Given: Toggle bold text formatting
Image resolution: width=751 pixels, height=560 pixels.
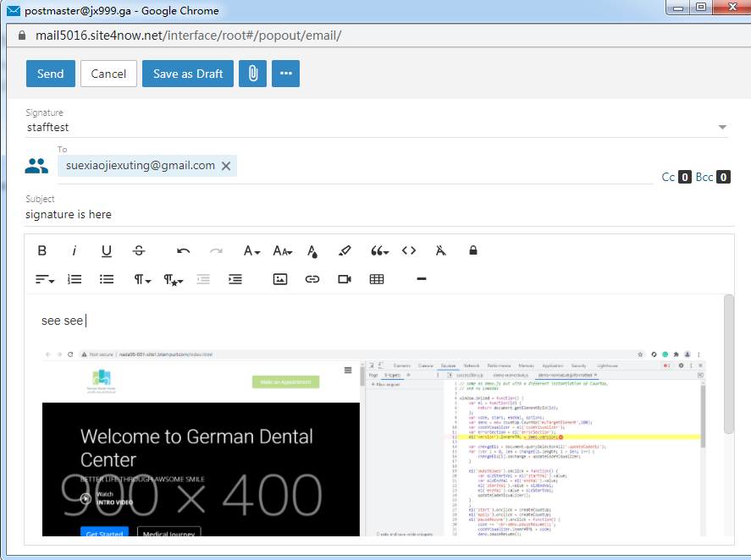Looking at the screenshot, I should (42, 250).
